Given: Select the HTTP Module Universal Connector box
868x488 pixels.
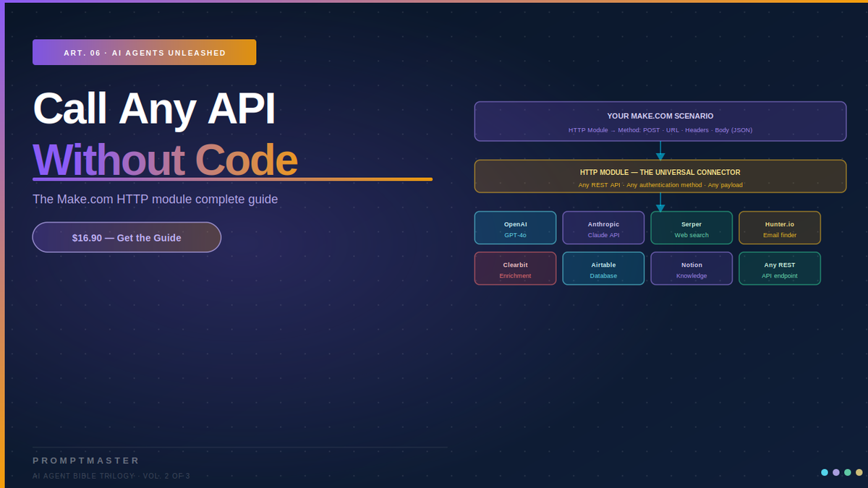Looking at the screenshot, I should point(660,176).
